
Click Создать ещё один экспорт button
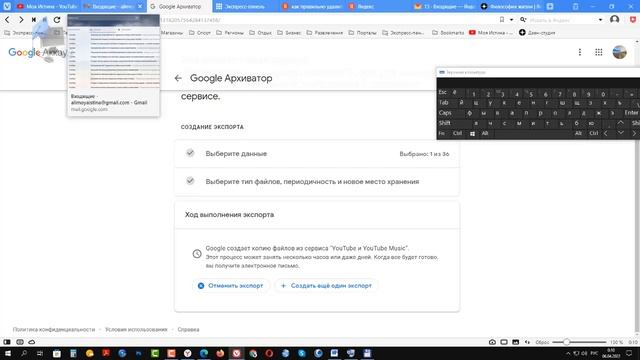click(x=326, y=286)
